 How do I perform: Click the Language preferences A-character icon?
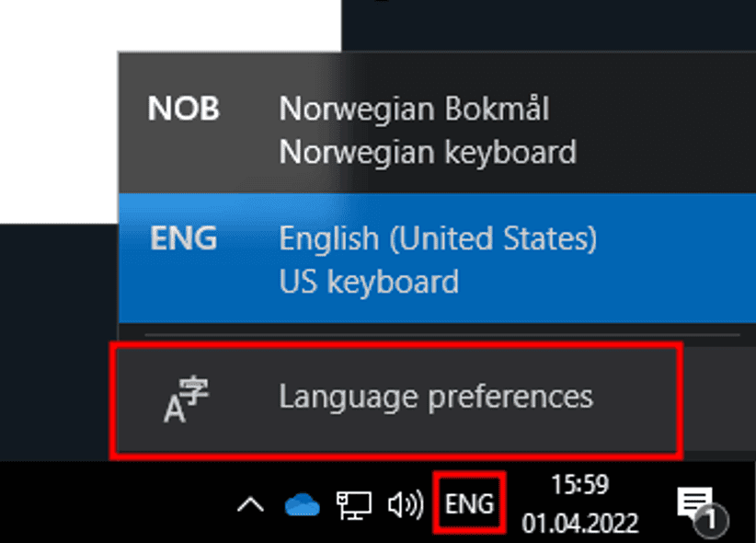pos(187,399)
